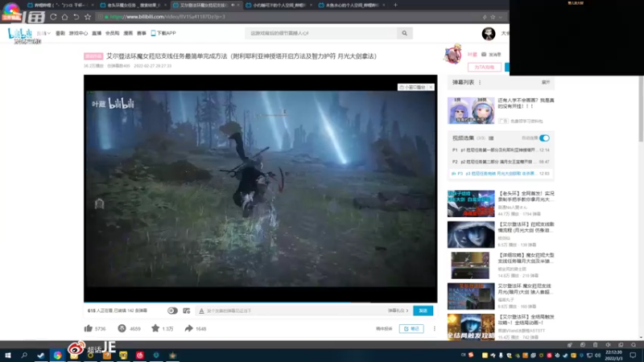Open the uploader avatar
644x362 pixels.
(453, 54)
